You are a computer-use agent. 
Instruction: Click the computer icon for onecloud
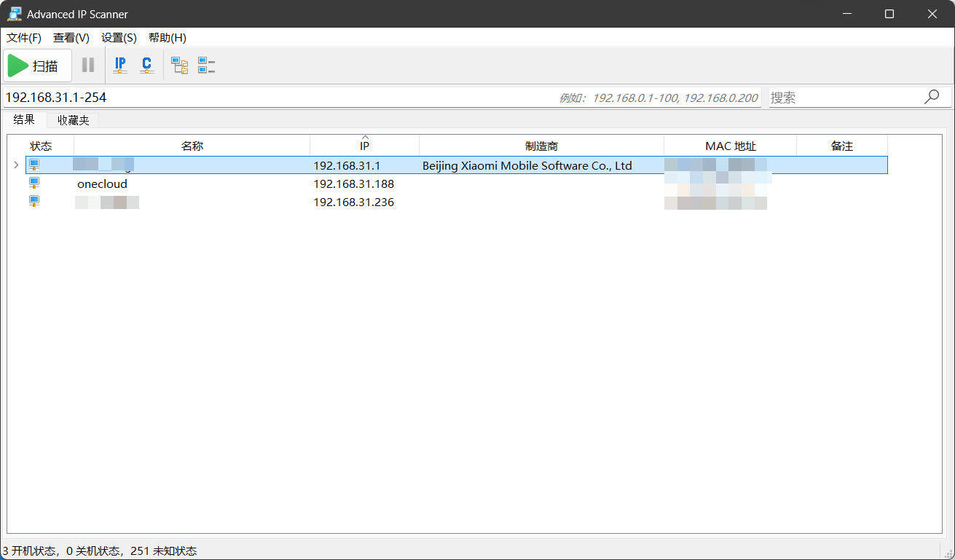pyautogui.click(x=34, y=184)
